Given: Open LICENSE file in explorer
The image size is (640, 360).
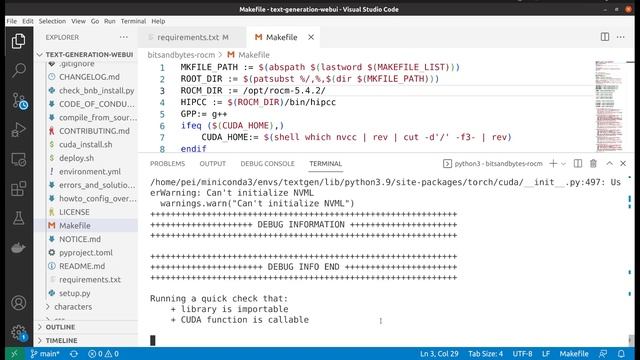Looking at the screenshot, I should pyautogui.click(x=74, y=212).
